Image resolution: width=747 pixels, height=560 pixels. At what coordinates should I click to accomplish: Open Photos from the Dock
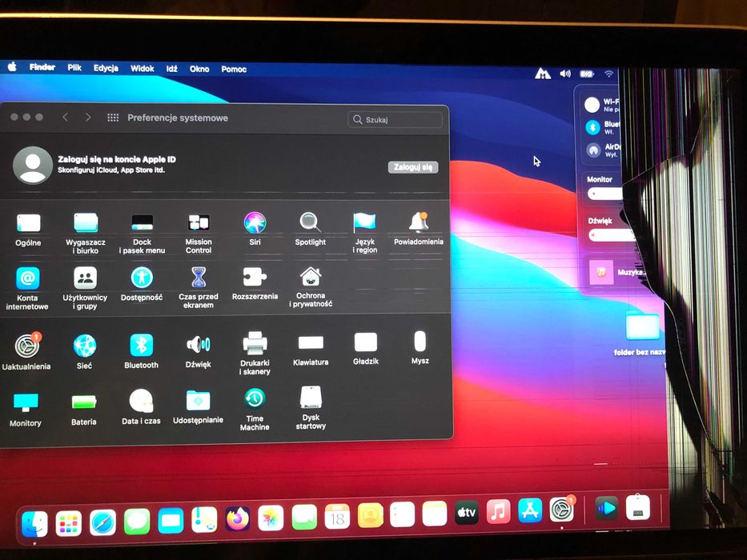click(271, 518)
